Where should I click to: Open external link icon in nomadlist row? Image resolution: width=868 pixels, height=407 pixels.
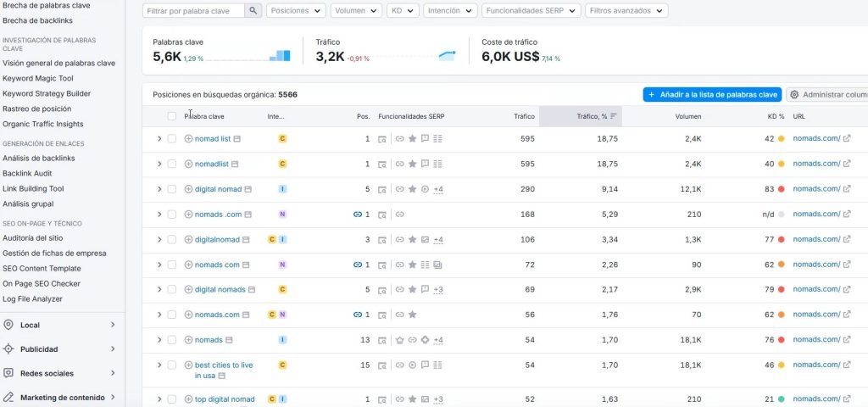point(847,164)
